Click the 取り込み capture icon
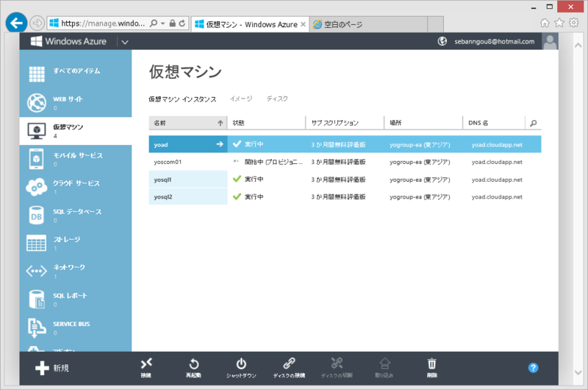Screen dimensions: 588x390 point(384,364)
